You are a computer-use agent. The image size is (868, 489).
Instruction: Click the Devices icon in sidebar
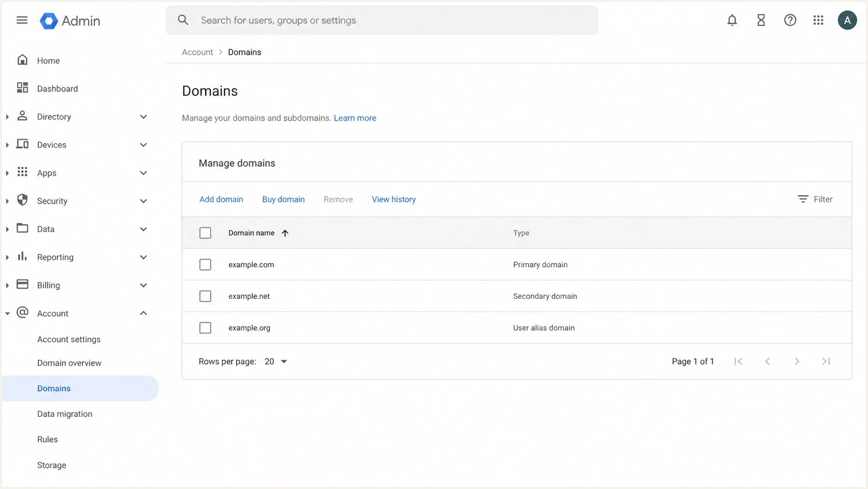click(22, 144)
